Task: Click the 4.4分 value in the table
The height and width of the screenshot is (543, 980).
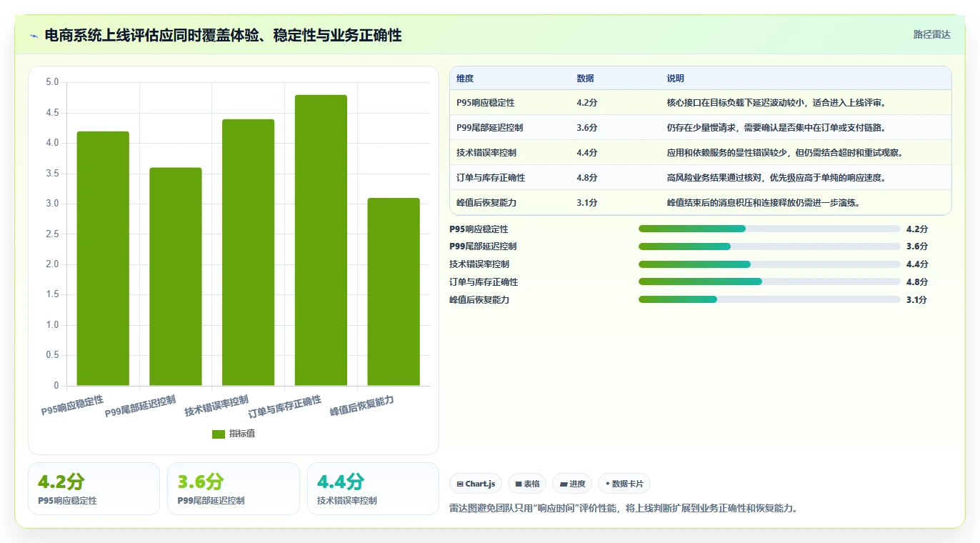Action: point(587,153)
